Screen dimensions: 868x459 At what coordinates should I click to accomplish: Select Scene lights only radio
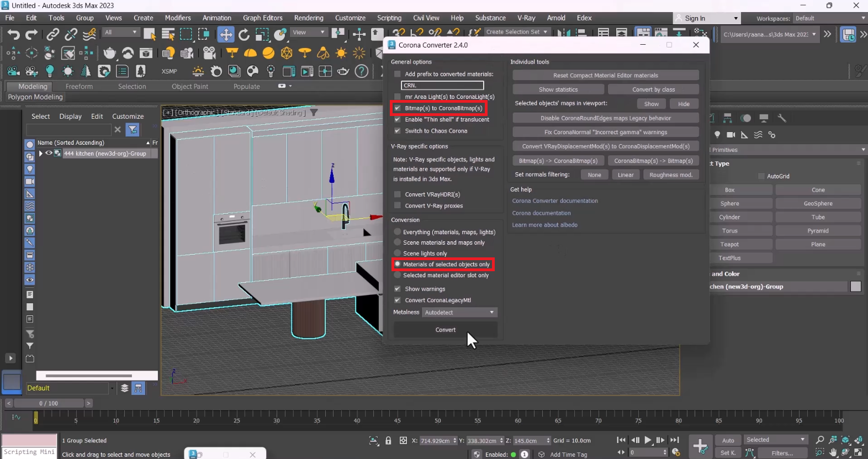[x=397, y=254]
